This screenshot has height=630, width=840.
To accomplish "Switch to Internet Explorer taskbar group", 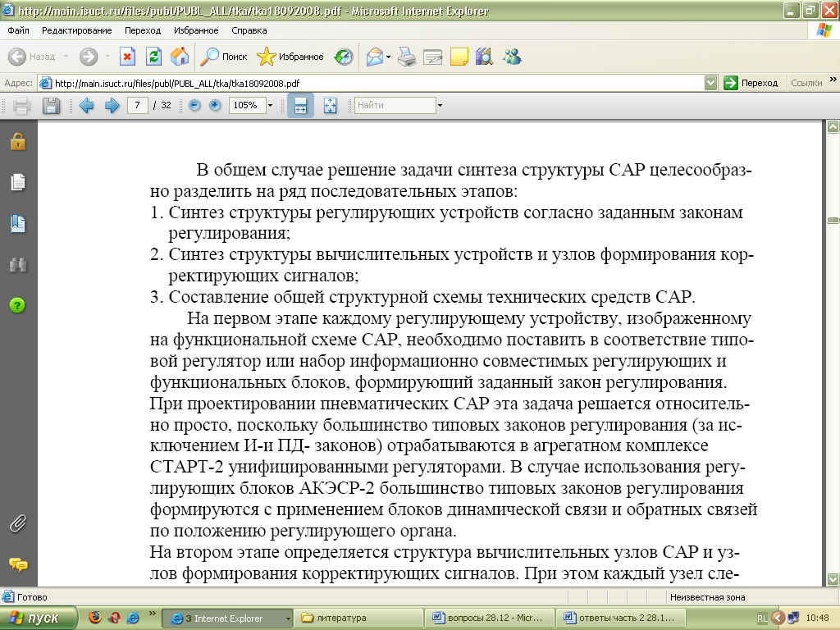I will click(x=227, y=619).
